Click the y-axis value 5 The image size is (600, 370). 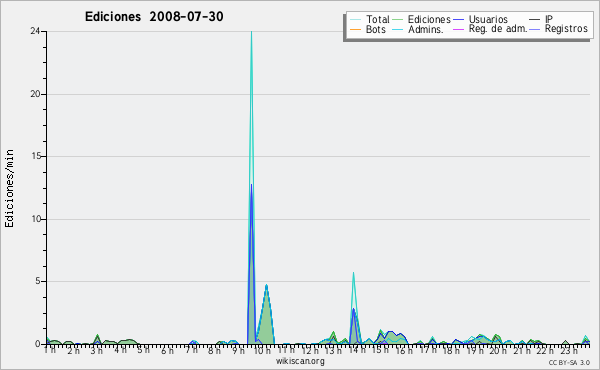tap(38, 281)
